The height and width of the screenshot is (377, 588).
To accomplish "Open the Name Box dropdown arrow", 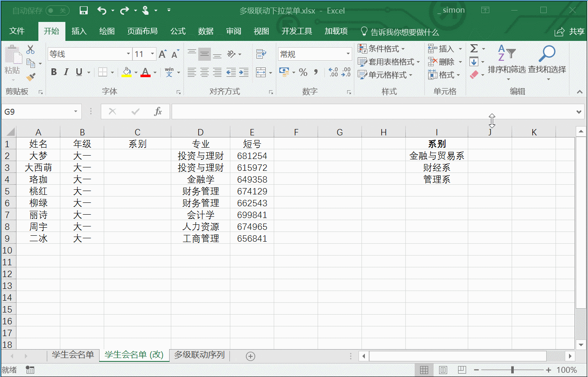I will (x=76, y=111).
